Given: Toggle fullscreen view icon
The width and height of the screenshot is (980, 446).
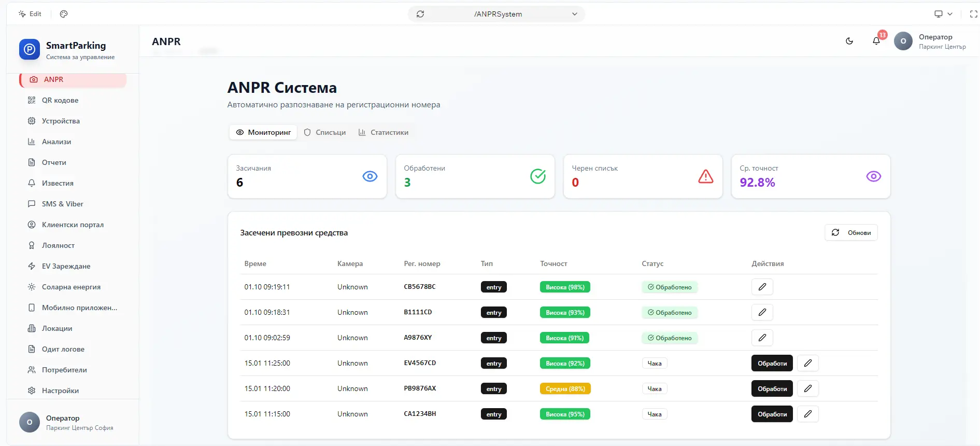Looking at the screenshot, I should (974, 14).
